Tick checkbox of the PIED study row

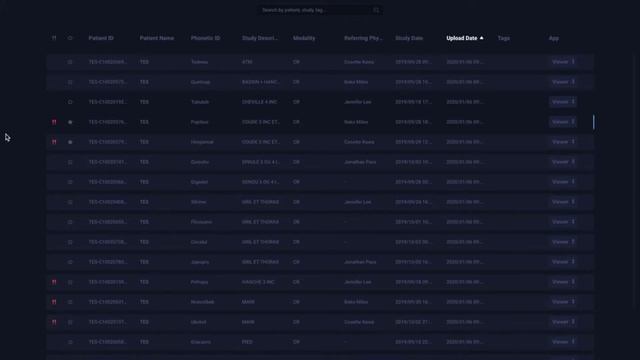tap(70, 342)
